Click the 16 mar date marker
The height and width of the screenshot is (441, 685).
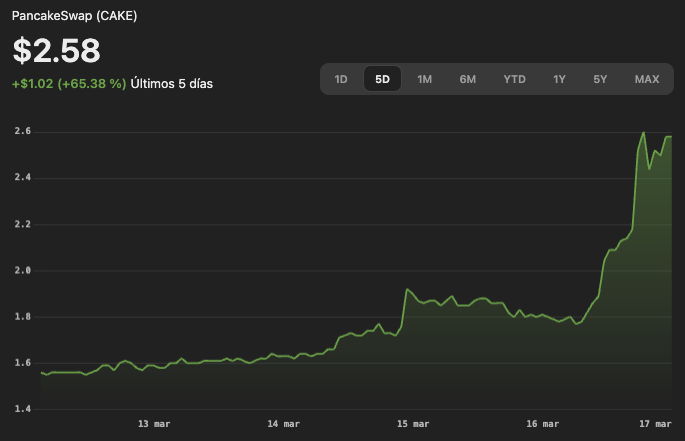tap(544, 424)
